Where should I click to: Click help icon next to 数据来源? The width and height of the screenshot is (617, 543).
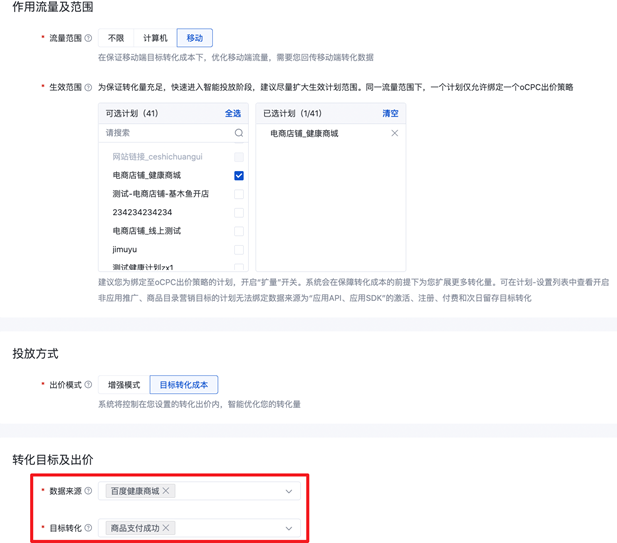tap(89, 491)
